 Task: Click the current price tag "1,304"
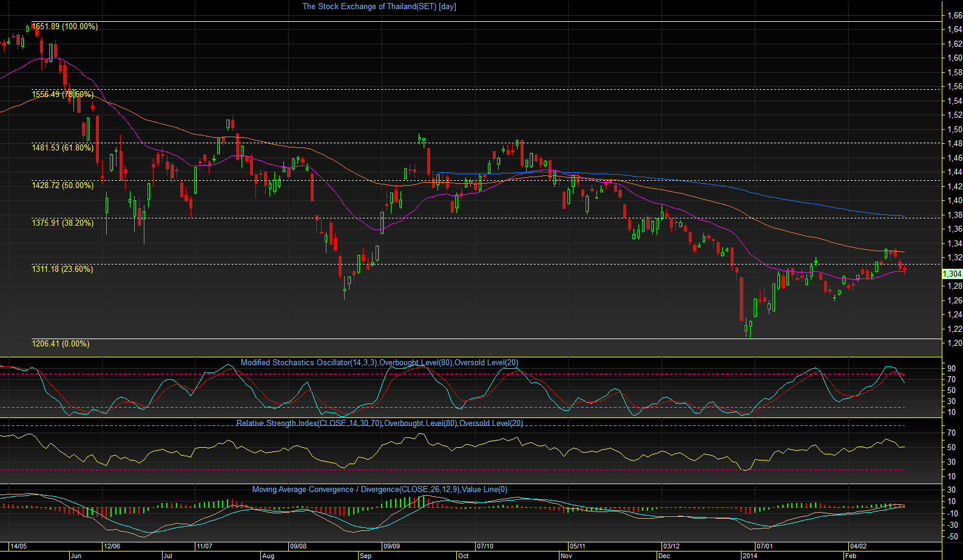click(x=952, y=274)
